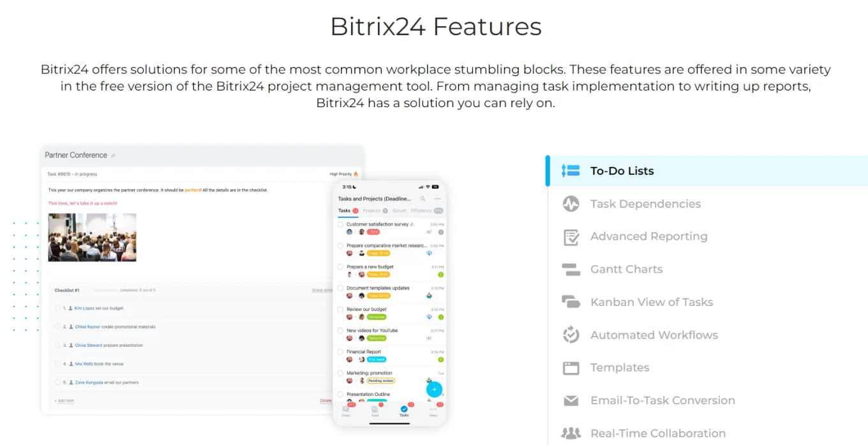Tap the blue plus add-task button
This screenshot has height=445, width=868.
click(434, 389)
